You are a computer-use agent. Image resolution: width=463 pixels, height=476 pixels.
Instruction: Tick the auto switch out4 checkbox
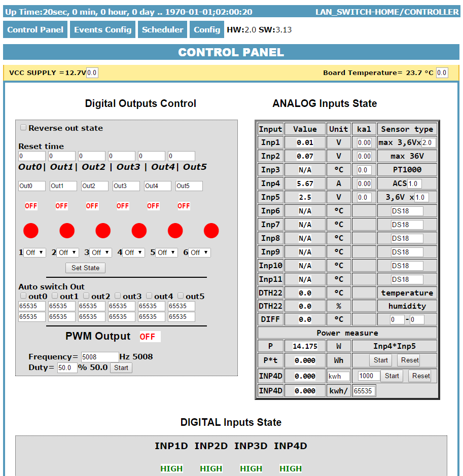pos(149,296)
